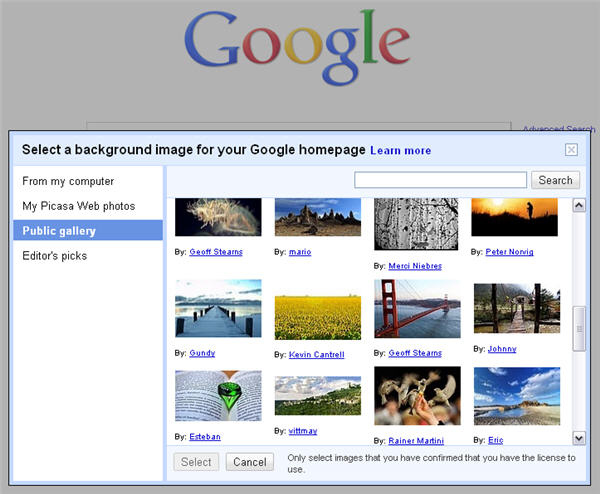Viewport: 600px width, 494px height.
Task: Select the sunset silhouette photo
Action: 515,217
